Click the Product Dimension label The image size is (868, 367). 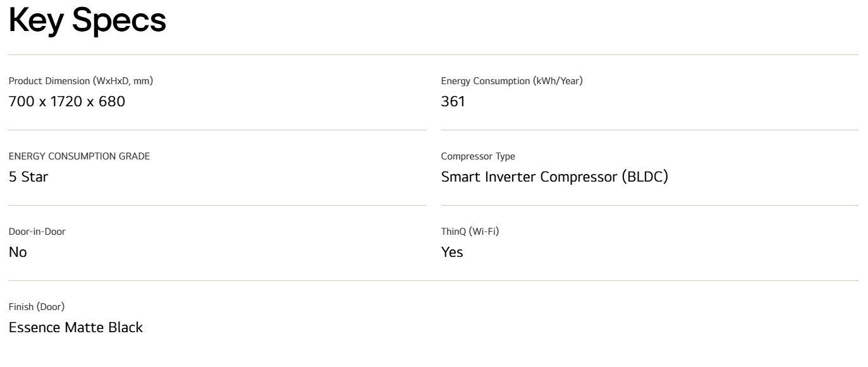coord(80,81)
